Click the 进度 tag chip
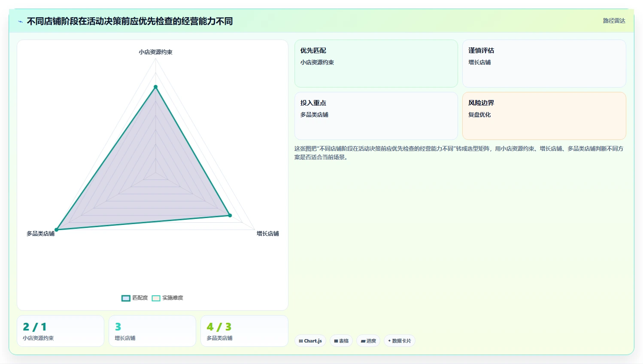The height and width of the screenshot is (364, 643). click(368, 341)
